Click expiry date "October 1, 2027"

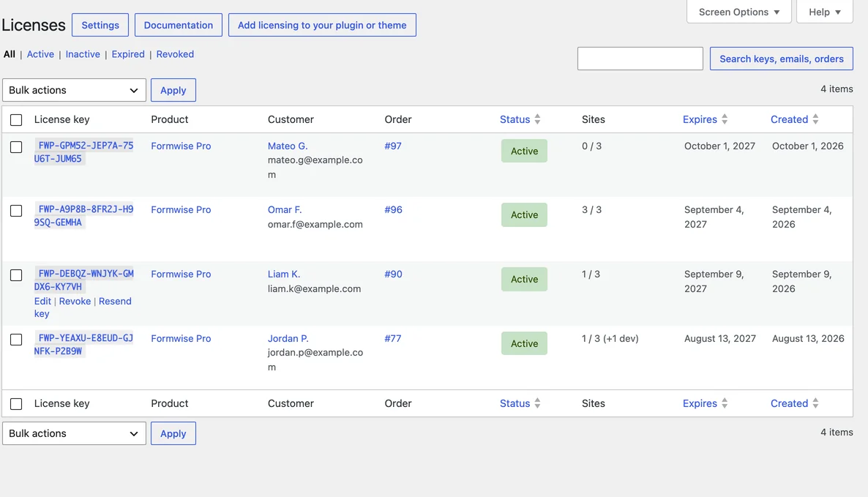tap(719, 146)
